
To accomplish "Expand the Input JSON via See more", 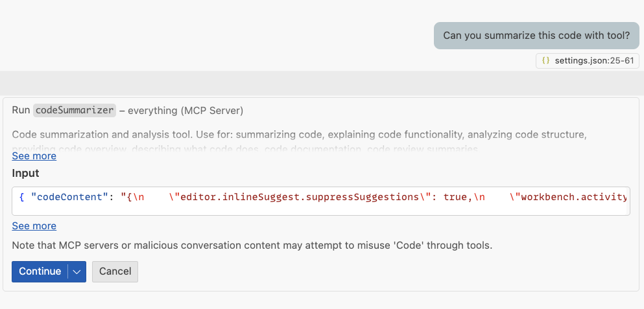I will [x=34, y=226].
